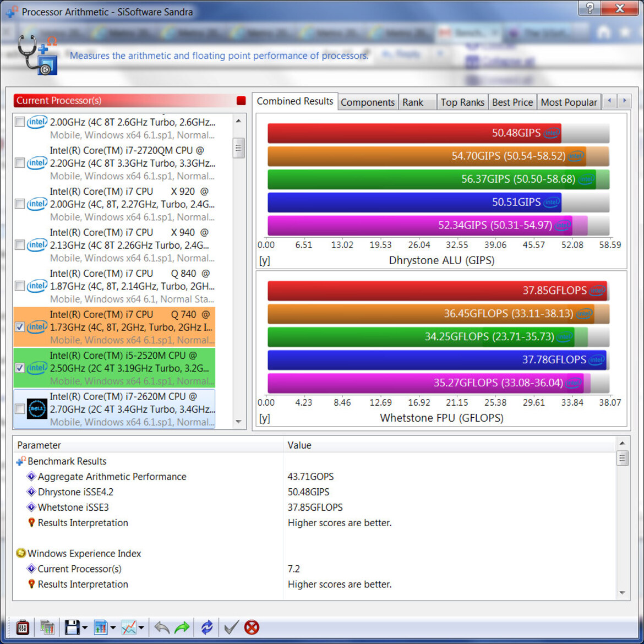Click the Dhrystone [y] axis toggle label

265,260
